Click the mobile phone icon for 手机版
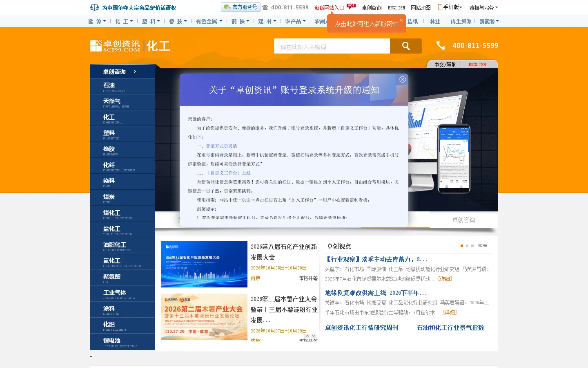588x368 pixels. click(440, 7)
